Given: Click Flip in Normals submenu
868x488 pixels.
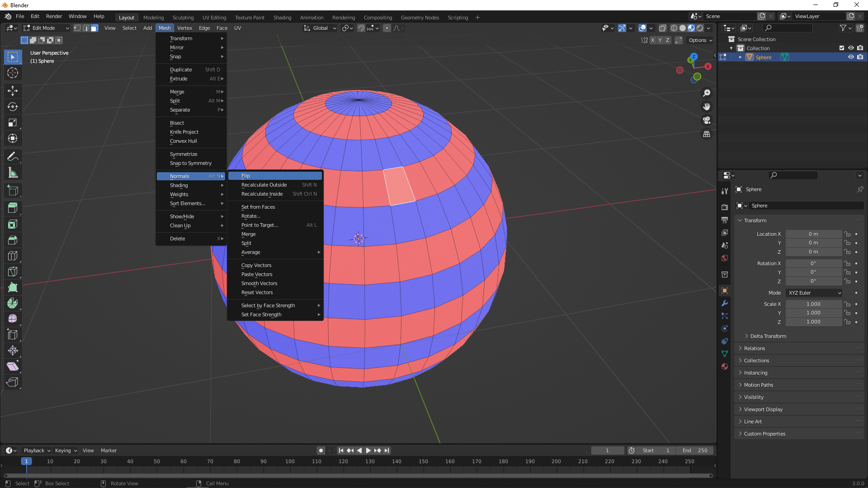Looking at the screenshot, I should (275, 176).
